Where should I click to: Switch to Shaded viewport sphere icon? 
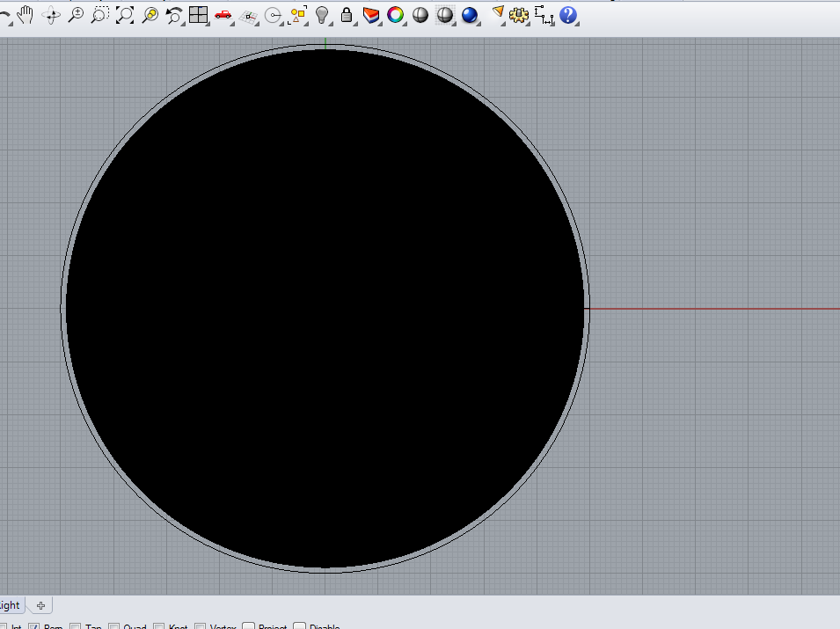[420, 15]
